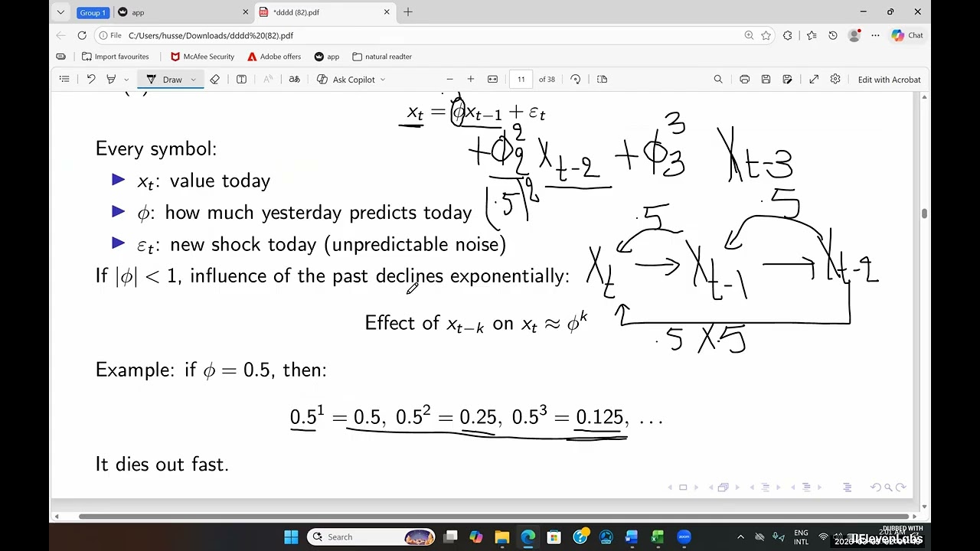Save the PDF file

coord(766,80)
